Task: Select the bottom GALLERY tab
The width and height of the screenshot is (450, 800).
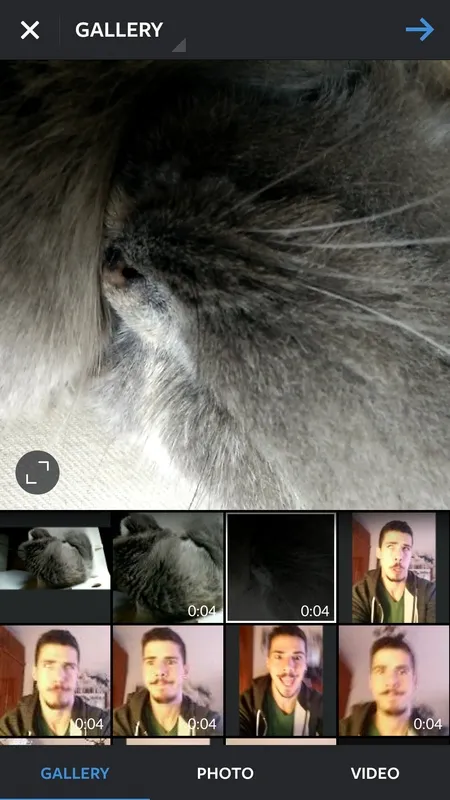Action: tap(75, 773)
